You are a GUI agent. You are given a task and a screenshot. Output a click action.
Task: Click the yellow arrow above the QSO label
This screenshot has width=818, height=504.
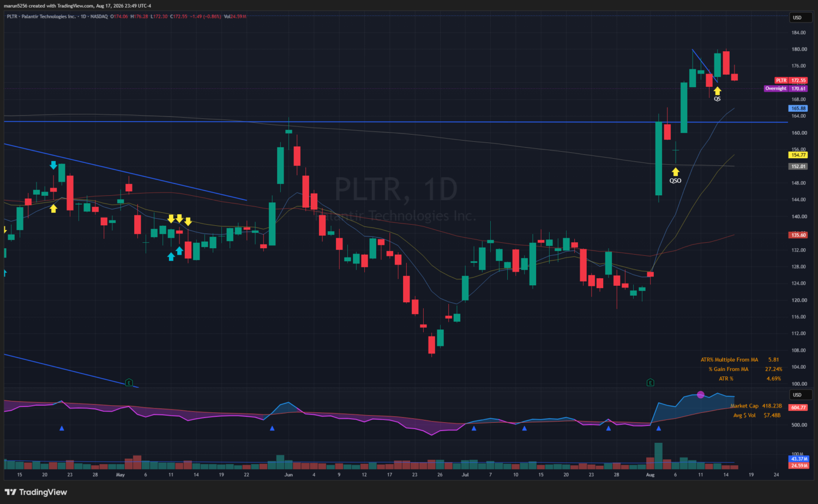click(675, 172)
